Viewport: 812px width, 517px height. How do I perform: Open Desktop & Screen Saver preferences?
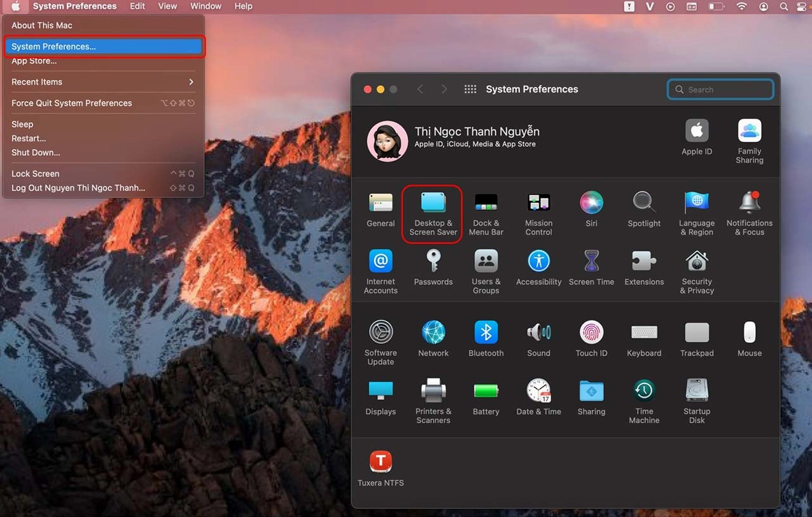click(x=433, y=213)
